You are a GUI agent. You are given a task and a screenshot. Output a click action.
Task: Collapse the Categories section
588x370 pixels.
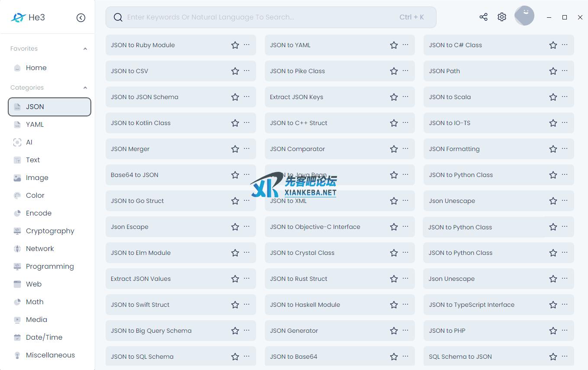click(x=85, y=88)
